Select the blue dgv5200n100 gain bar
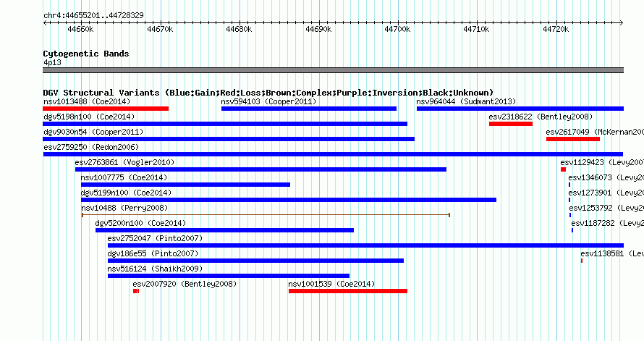 coord(224,230)
